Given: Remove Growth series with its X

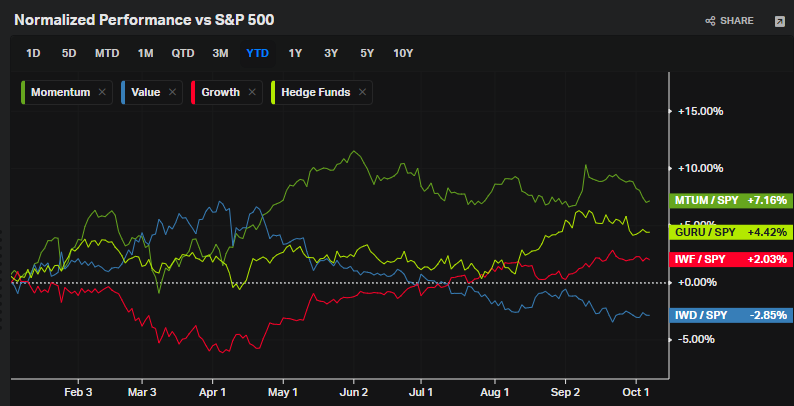Looking at the screenshot, I should (x=252, y=92).
